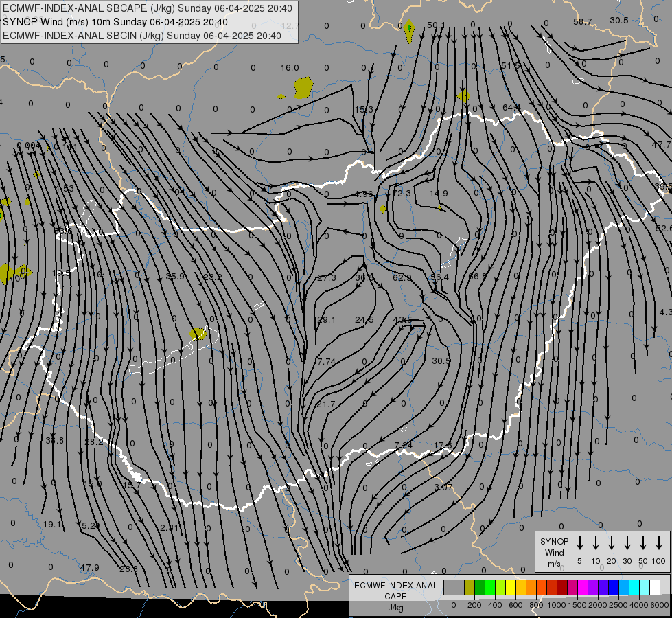Viewport: 672px width, 618px height.
Task: Click the J/kg unit label in legend
Action: point(395,608)
